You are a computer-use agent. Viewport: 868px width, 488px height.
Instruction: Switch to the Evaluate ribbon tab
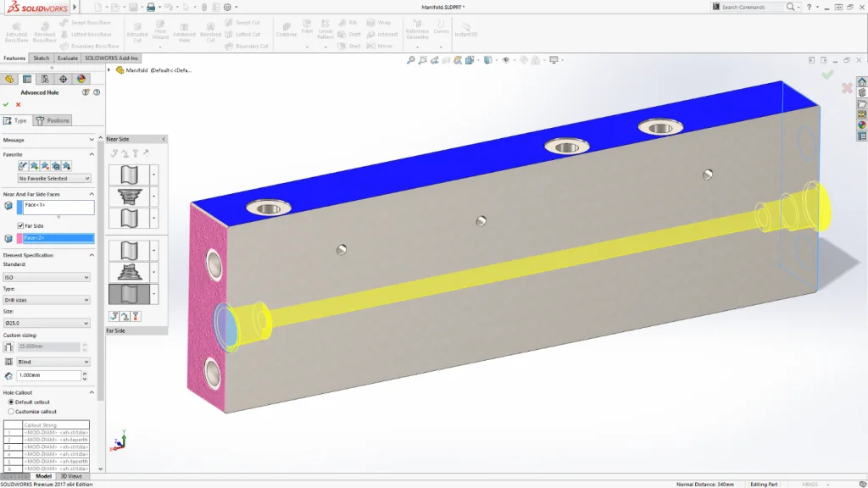coord(68,58)
